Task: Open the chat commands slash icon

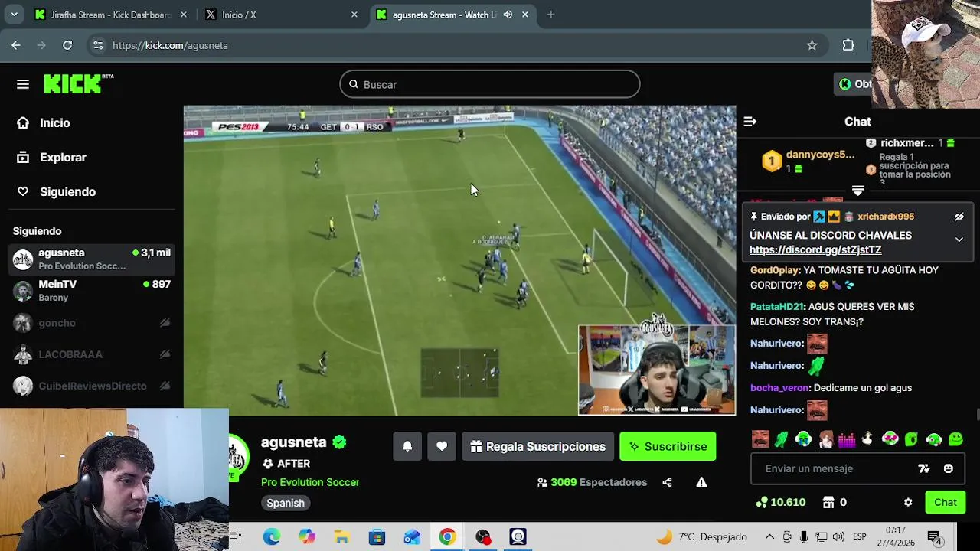Action: (924, 468)
